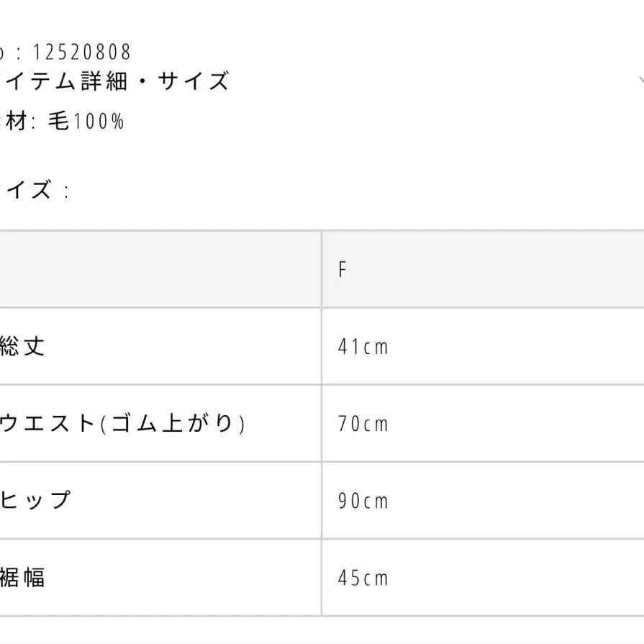644x644 pixels.
Task: Click the cut-off No label before 12520808
Action: pos(3,52)
